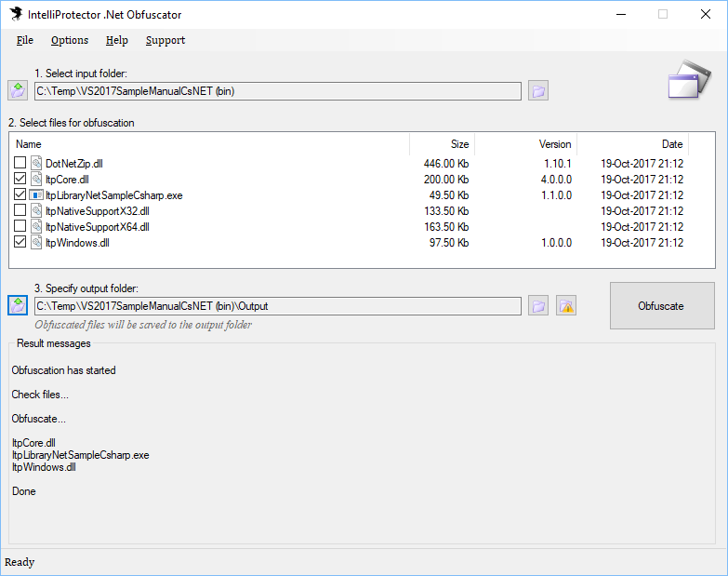Uncheck the ItpWindows.dll checkbox
Image resolution: width=728 pixels, height=576 pixels.
point(20,242)
